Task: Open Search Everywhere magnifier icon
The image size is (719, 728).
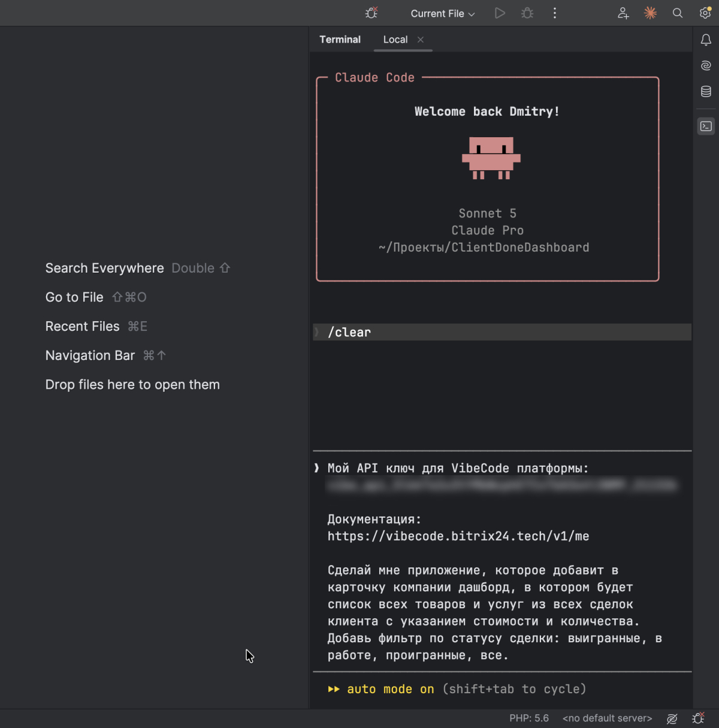Action: click(678, 13)
